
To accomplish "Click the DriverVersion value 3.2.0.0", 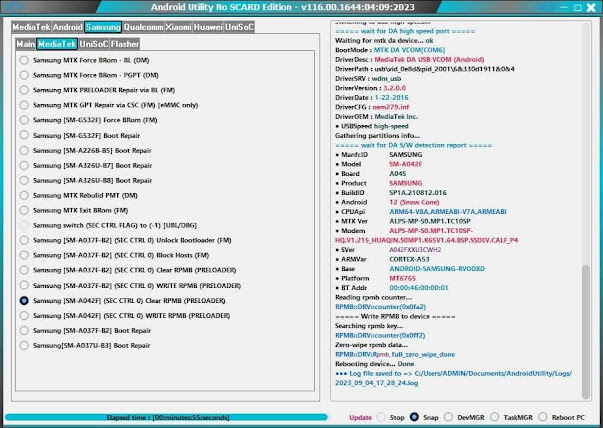I will [x=395, y=88].
